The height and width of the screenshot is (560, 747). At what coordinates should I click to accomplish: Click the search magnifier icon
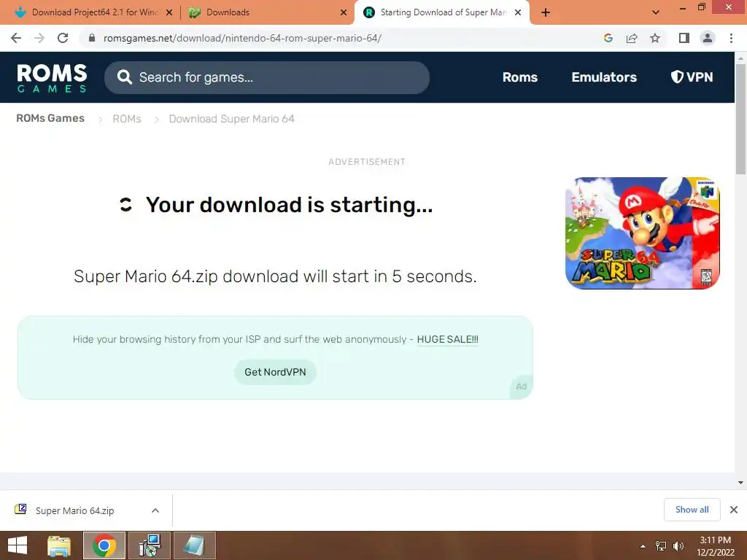[124, 77]
